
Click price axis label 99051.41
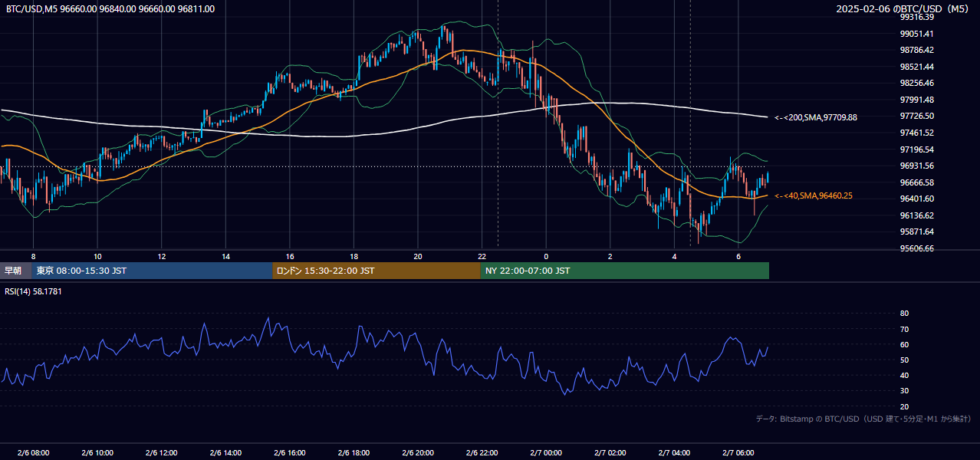point(916,34)
